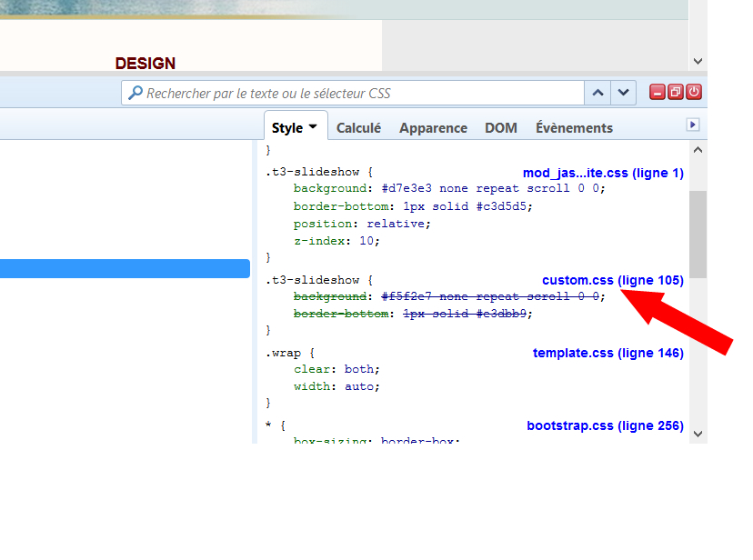Deactivate Firebug with the power icon

pos(693,93)
